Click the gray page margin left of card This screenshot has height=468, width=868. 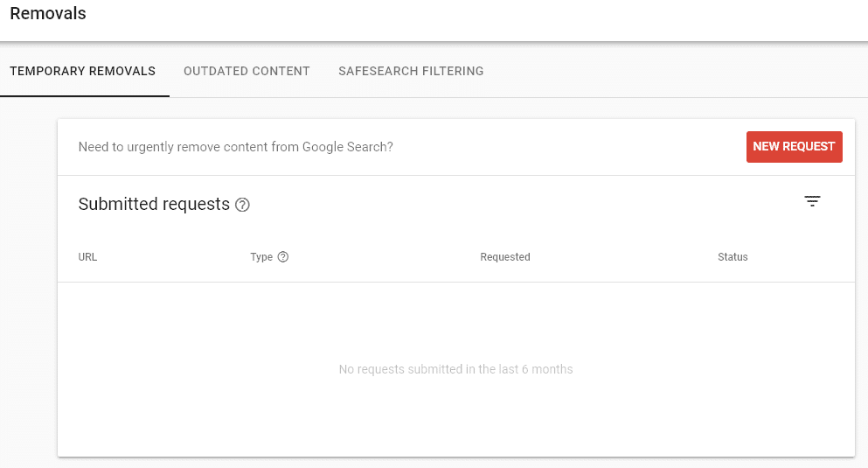tap(28, 277)
